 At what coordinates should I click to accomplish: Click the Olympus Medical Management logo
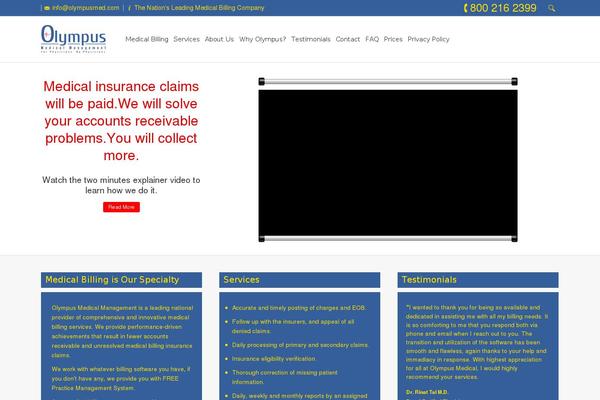(x=73, y=39)
